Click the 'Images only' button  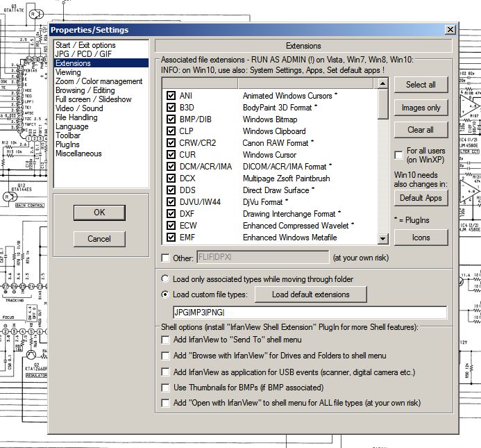tap(421, 108)
